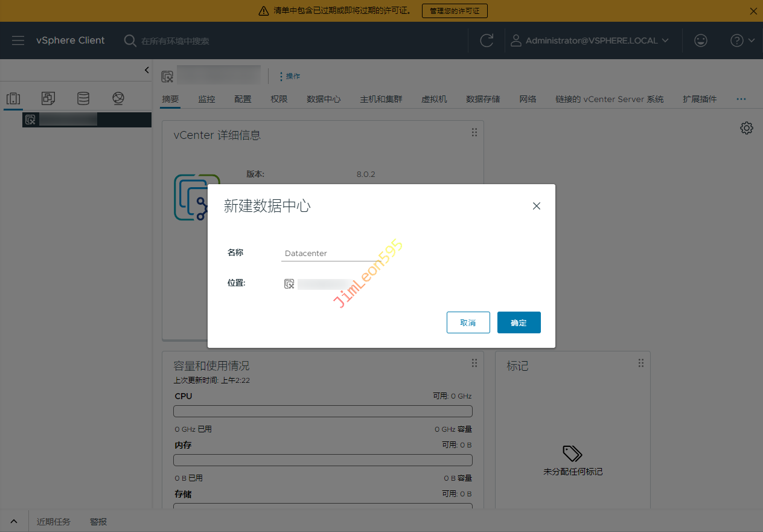
Task: Click the 管理您的许可证 button in banner
Action: [x=455, y=11]
